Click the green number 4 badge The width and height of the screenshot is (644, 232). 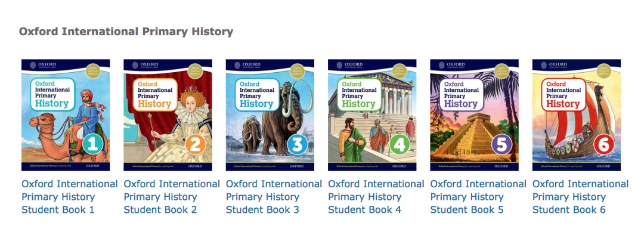point(399,145)
